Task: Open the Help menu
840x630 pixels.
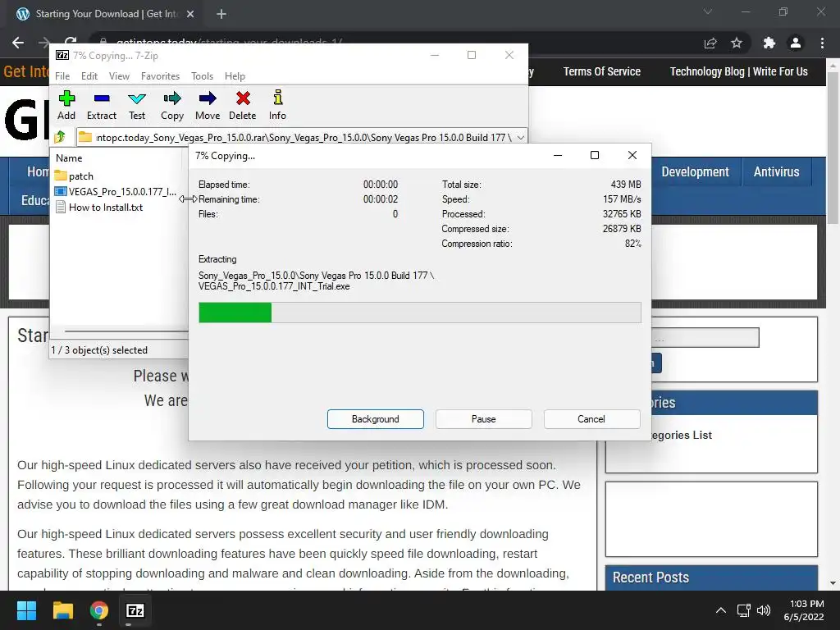Action: 235,76
